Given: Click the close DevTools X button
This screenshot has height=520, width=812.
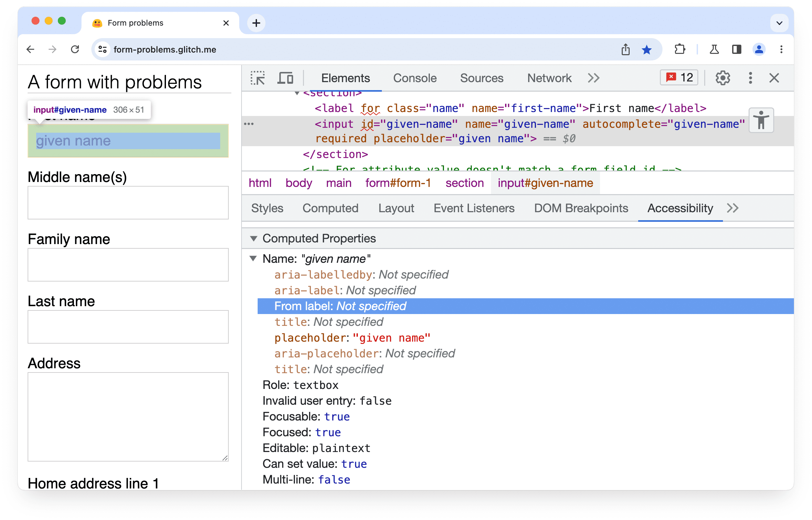Looking at the screenshot, I should (774, 78).
